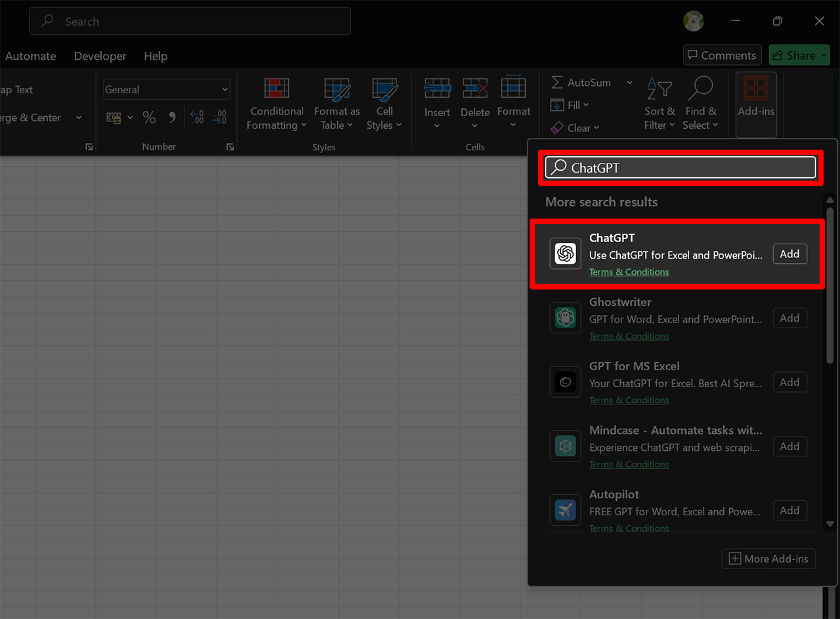Viewport: 840px width, 619px height.
Task: Click the Autopilot add-in airplane icon
Action: coord(565,510)
